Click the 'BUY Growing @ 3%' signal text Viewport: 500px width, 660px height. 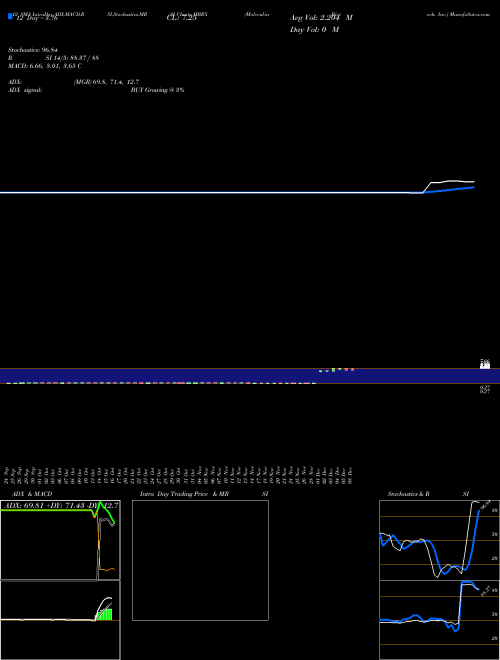coord(157,90)
